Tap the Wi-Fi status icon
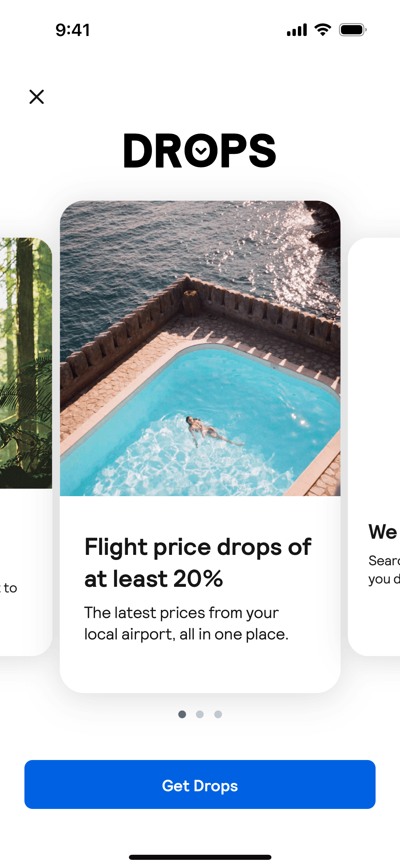The width and height of the screenshot is (400, 868). (x=323, y=30)
